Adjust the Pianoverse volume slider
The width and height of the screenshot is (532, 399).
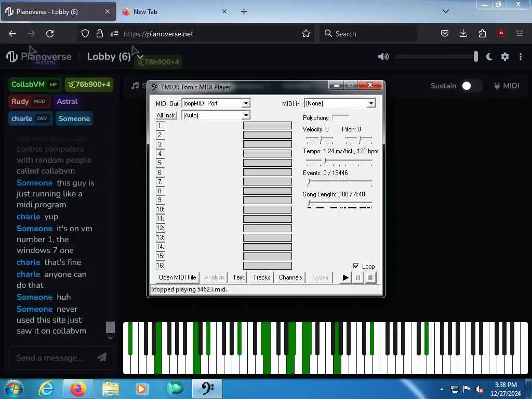click(x=436, y=57)
